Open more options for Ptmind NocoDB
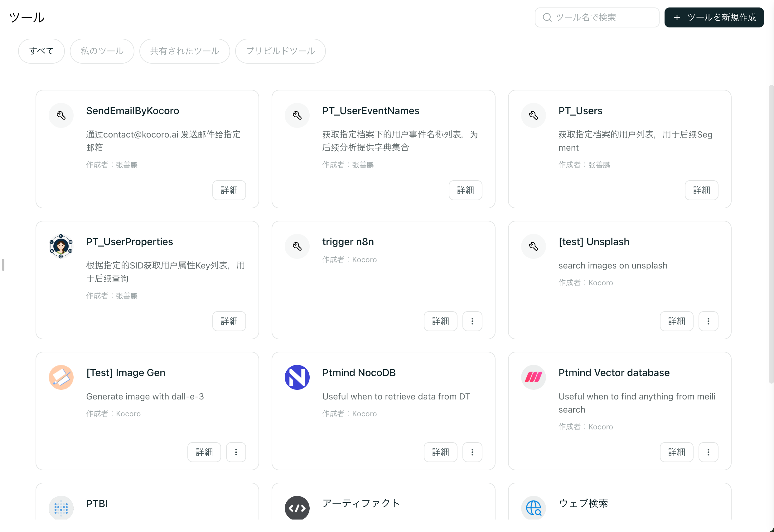This screenshot has height=532, width=774. [472, 452]
